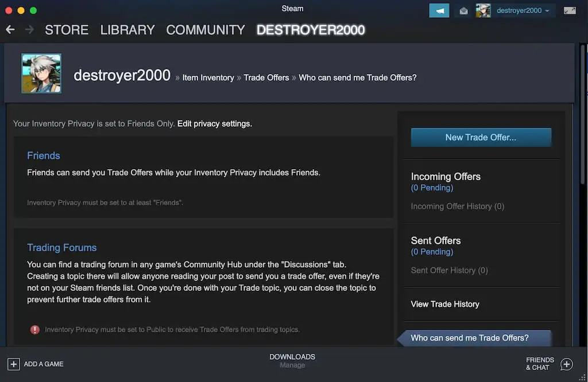
Task: Click 'Inventory Privacy must be set to at least "Friends"' note
Action: click(x=105, y=202)
